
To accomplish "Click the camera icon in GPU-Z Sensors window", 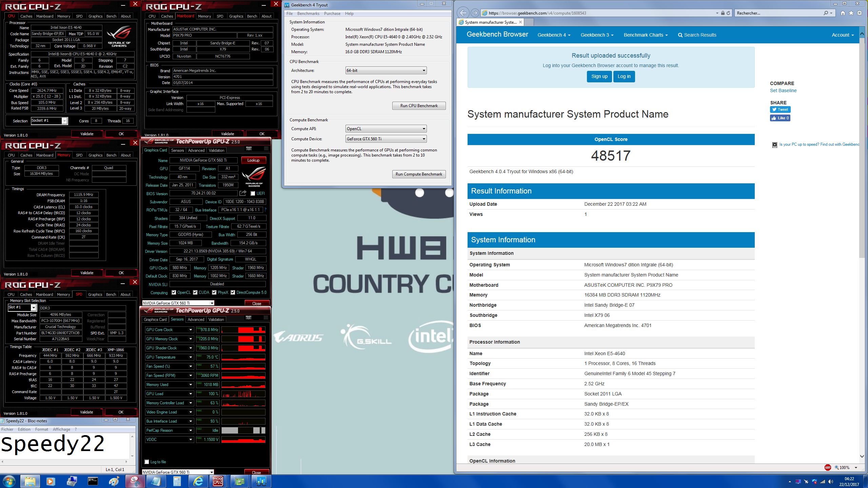I will pos(249,318).
